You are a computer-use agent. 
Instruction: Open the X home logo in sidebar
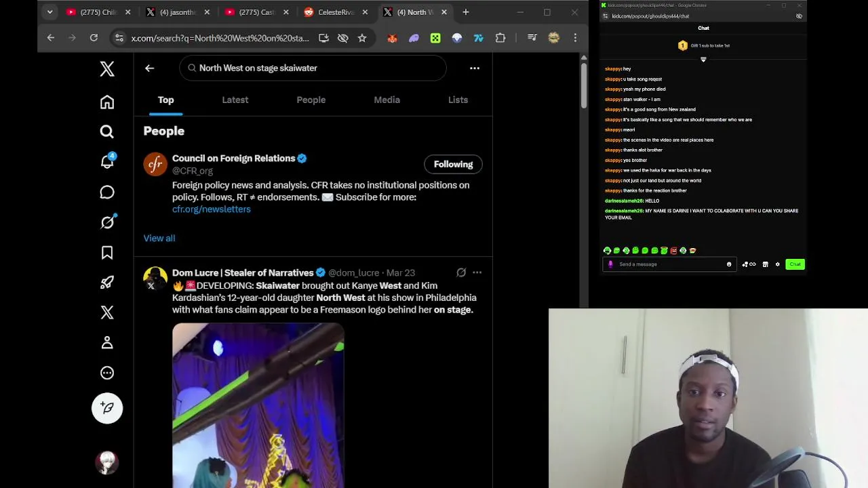tap(107, 68)
